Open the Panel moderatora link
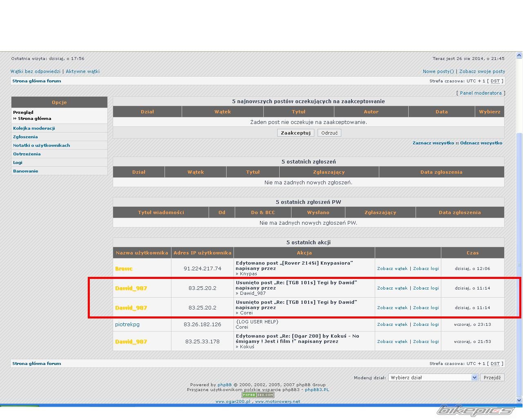The image size is (525, 420). point(481,93)
